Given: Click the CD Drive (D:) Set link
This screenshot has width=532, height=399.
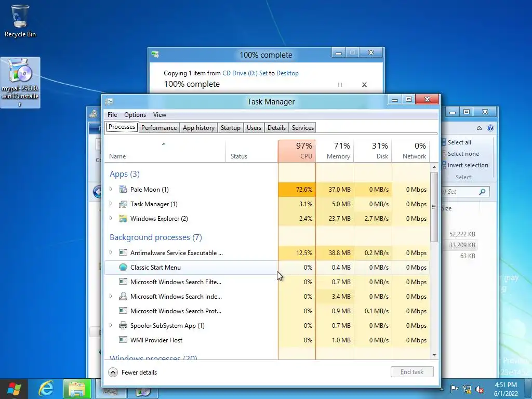Looking at the screenshot, I should click(x=245, y=73).
